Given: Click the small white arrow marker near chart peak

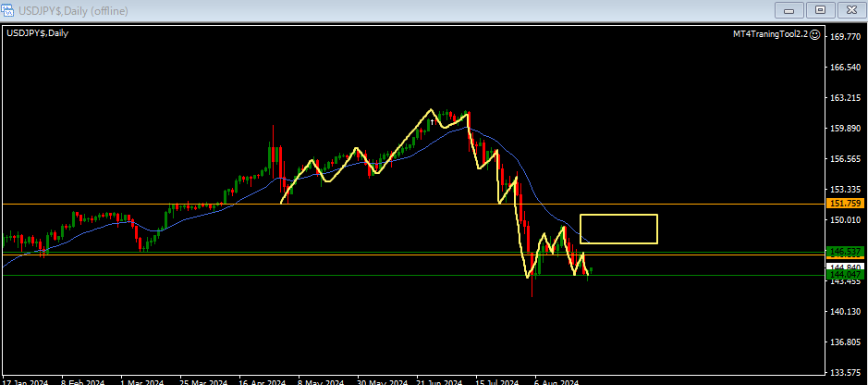Looking at the screenshot, I should click(432, 121).
